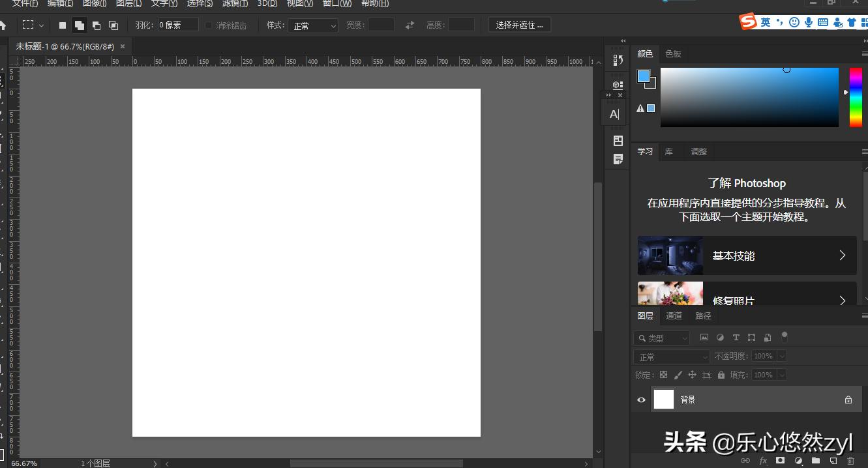868x468 pixels.
Task: Switch to the 通道 tab
Action: [674, 315]
